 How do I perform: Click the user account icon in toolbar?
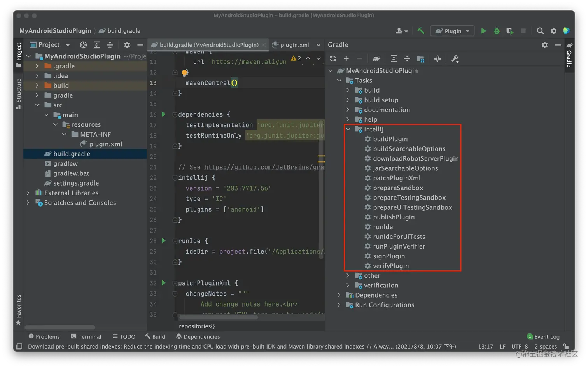(x=402, y=31)
